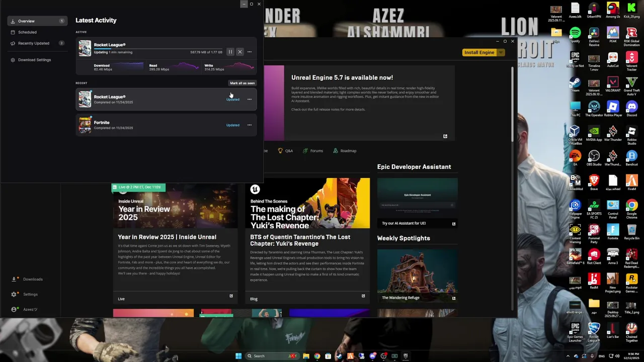
Task: Open NVIDIA App desktop shortcut
Action: point(594,134)
